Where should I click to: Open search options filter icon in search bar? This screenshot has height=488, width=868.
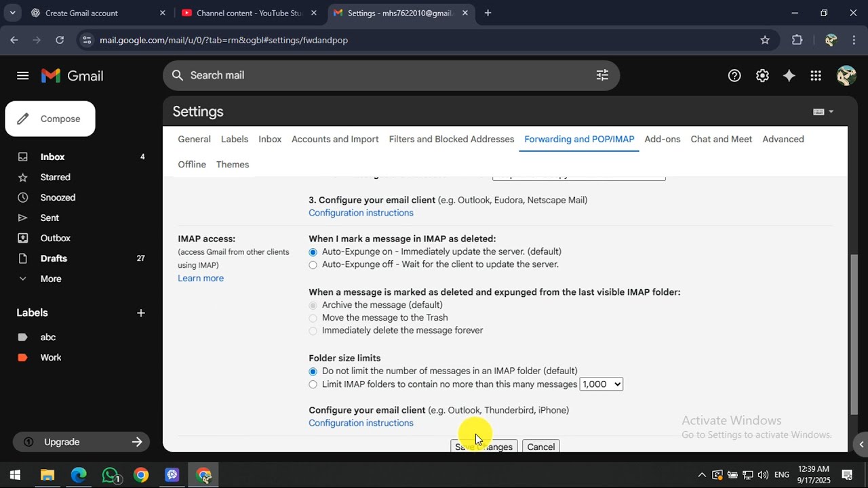pos(602,75)
